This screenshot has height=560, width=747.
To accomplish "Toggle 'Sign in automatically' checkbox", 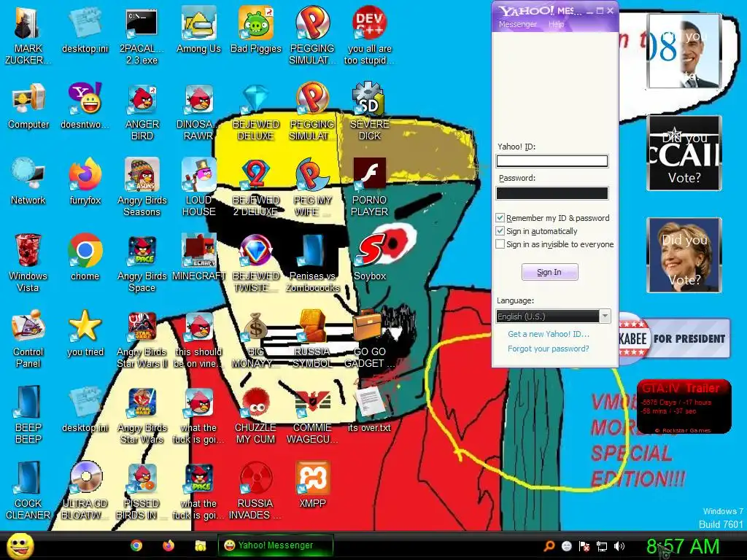I will (x=500, y=231).
